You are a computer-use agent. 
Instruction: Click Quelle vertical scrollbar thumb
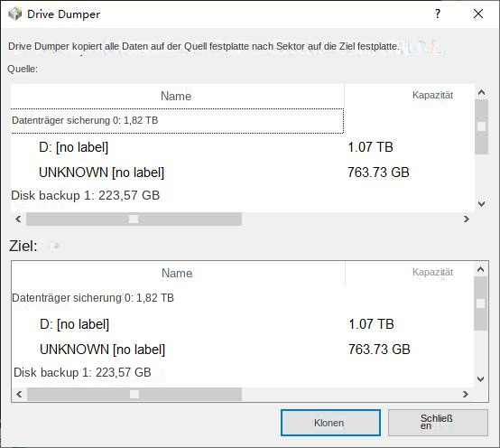tap(482, 126)
